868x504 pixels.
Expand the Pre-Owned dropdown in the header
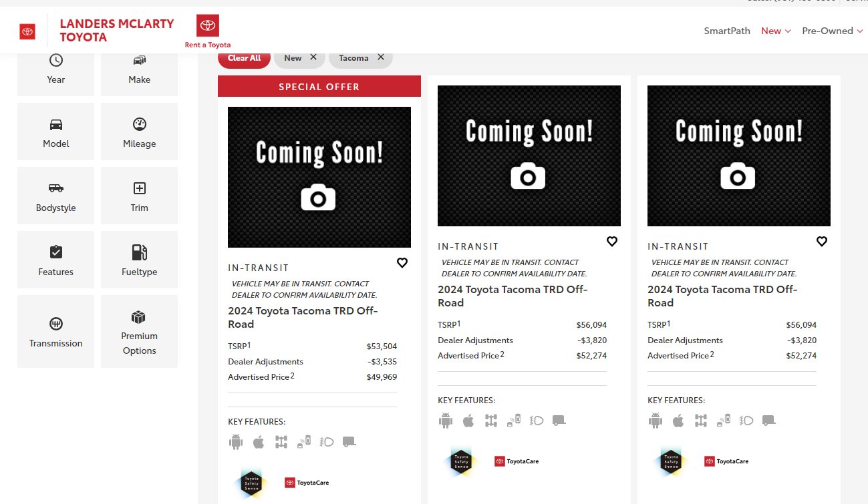(x=832, y=31)
